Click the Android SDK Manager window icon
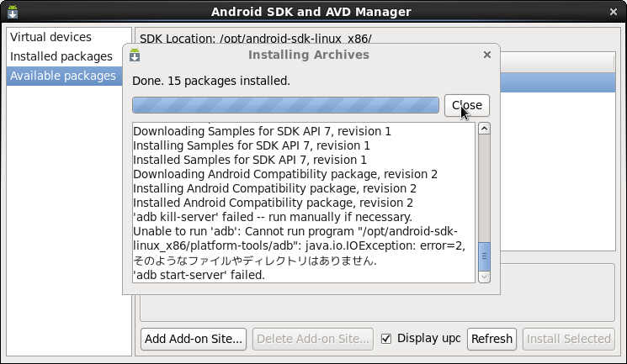Viewport: 627px width, 364px height. [13, 12]
